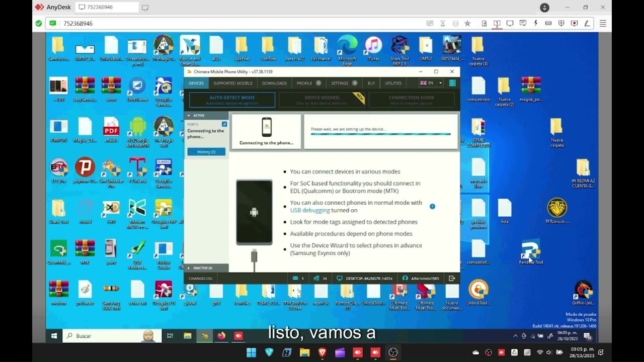The width and height of the screenshot is (644, 362).
Task: Click the device setup progress bar
Action: tap(381, 134)
